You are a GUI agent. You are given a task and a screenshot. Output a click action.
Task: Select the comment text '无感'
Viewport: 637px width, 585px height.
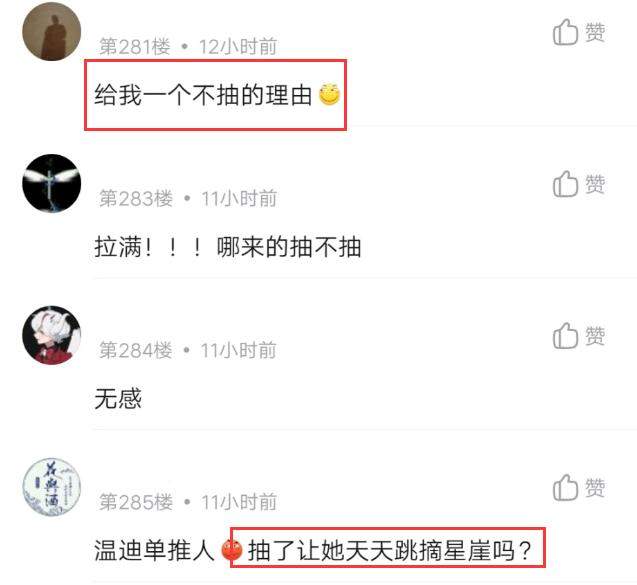tap(118, 398)
